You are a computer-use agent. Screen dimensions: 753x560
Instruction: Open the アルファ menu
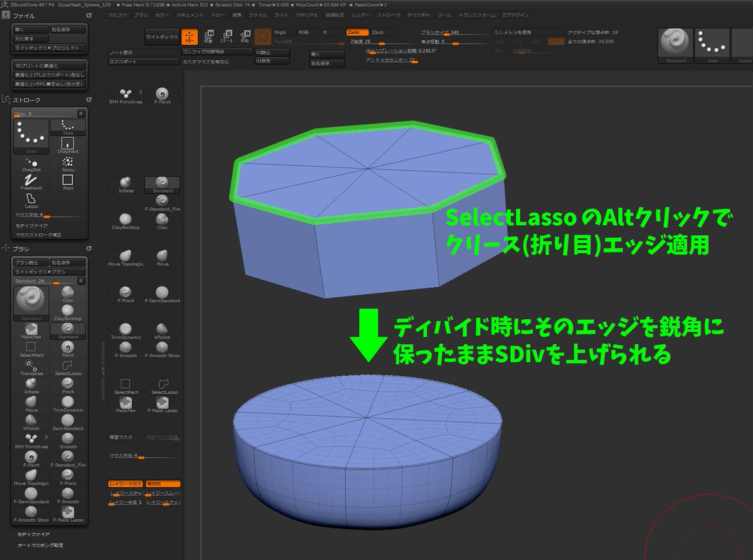(x=117, y=14)
